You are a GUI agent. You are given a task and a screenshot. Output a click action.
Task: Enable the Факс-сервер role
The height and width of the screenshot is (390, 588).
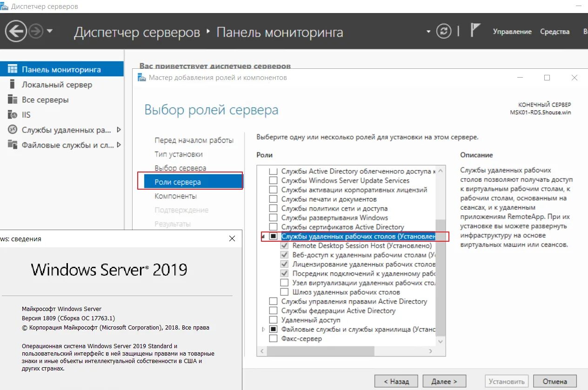pos(274,338)
